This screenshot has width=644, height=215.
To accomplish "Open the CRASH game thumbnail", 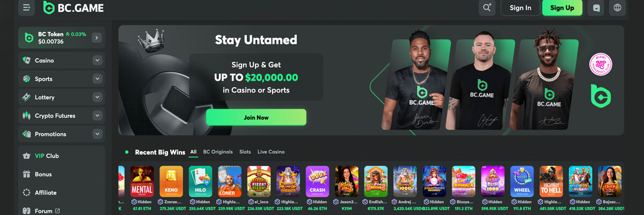I will coord(317,182).
